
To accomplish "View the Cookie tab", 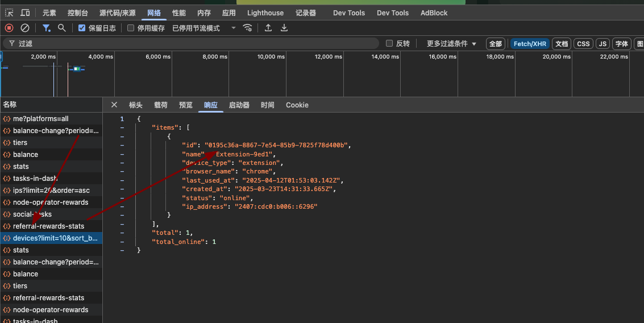I will click(x=297, y=105).
